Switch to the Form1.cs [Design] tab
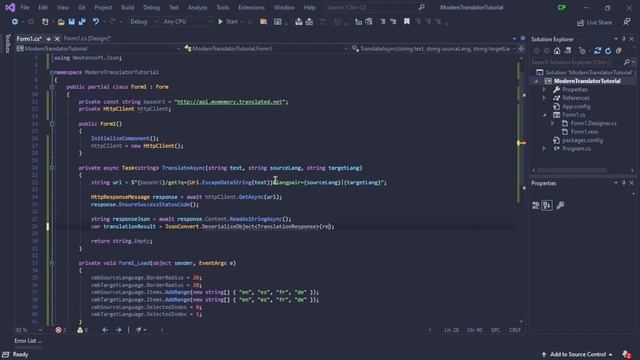This screenshot has height=360, width=640. tap(87, 39)
